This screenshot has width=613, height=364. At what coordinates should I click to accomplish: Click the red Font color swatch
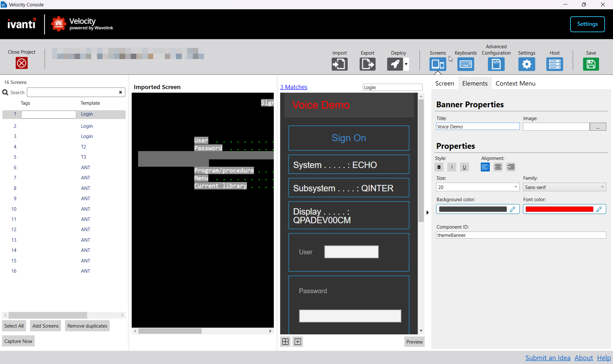coord(559,209)
